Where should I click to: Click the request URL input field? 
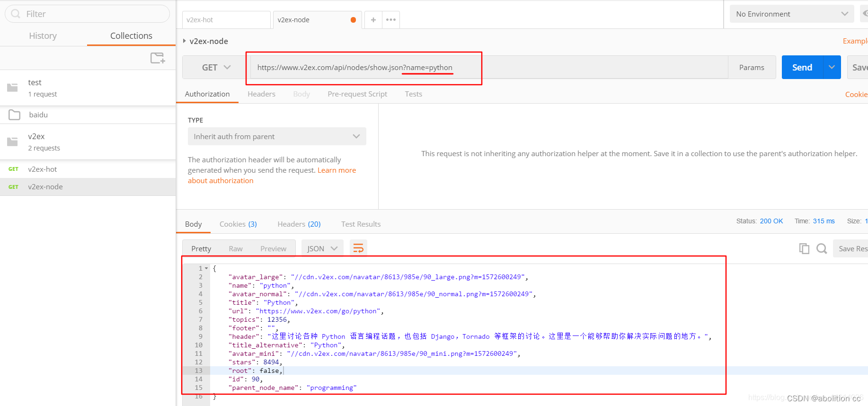pos(489,67)
